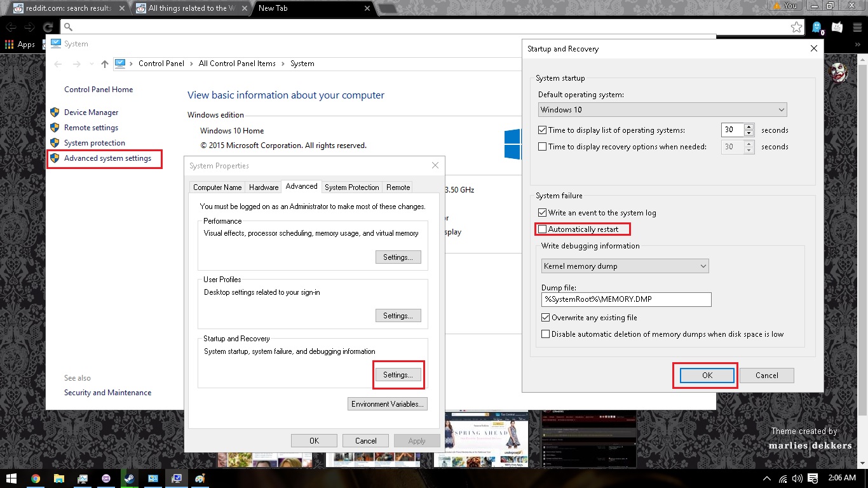Switch to the Hardware tab

click(x=264, y=187)
